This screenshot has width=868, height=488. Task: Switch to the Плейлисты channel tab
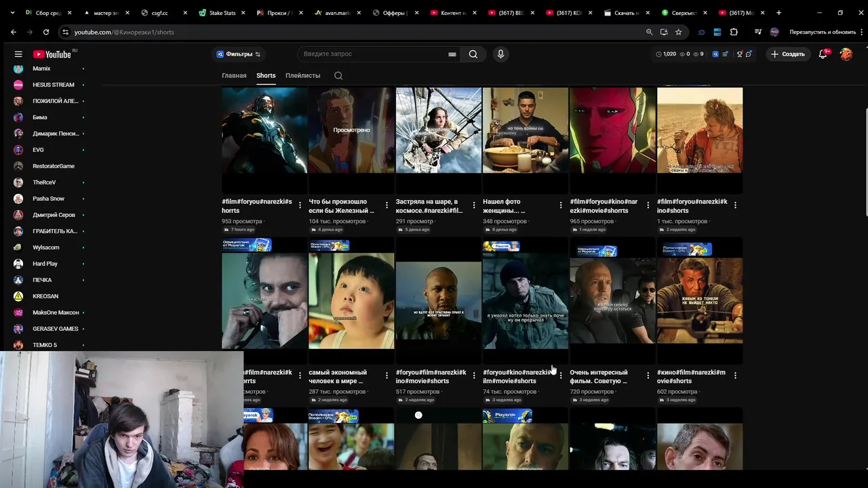click(302, 75)
